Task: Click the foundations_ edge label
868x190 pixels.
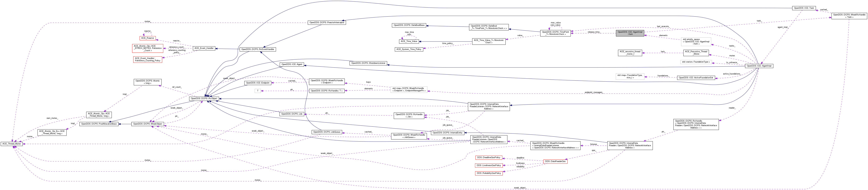Action: click(663, 76)
